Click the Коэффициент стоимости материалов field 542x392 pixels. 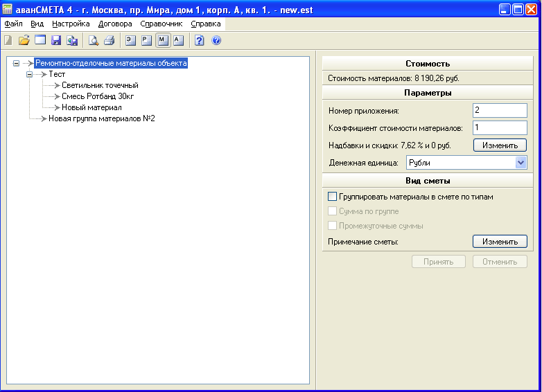click(500, 128)
